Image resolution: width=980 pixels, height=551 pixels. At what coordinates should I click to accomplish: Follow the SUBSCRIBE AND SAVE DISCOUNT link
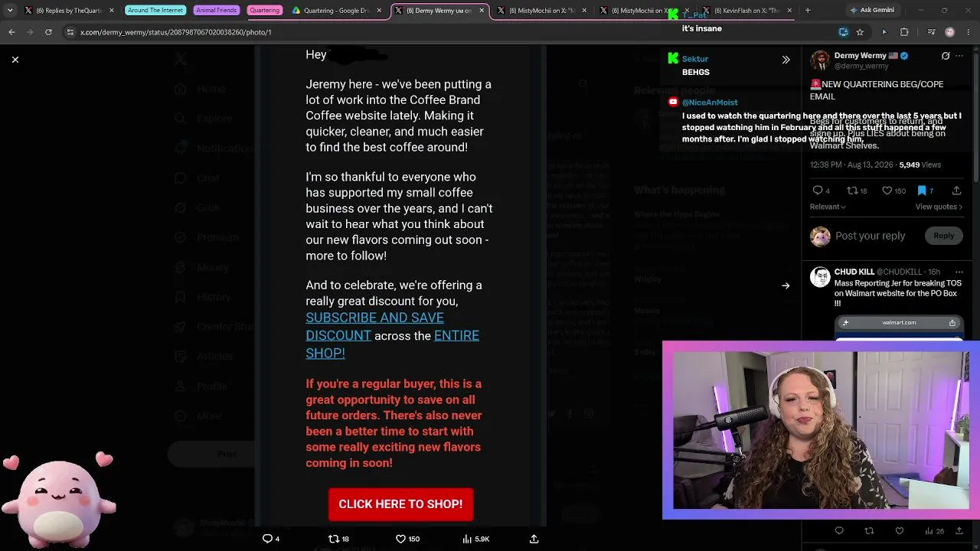374,326
